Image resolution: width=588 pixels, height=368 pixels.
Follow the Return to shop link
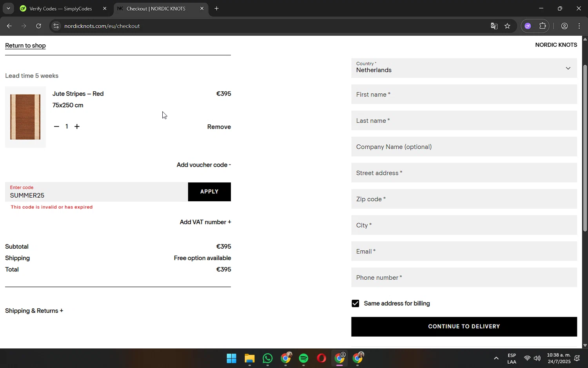(25, 46)
